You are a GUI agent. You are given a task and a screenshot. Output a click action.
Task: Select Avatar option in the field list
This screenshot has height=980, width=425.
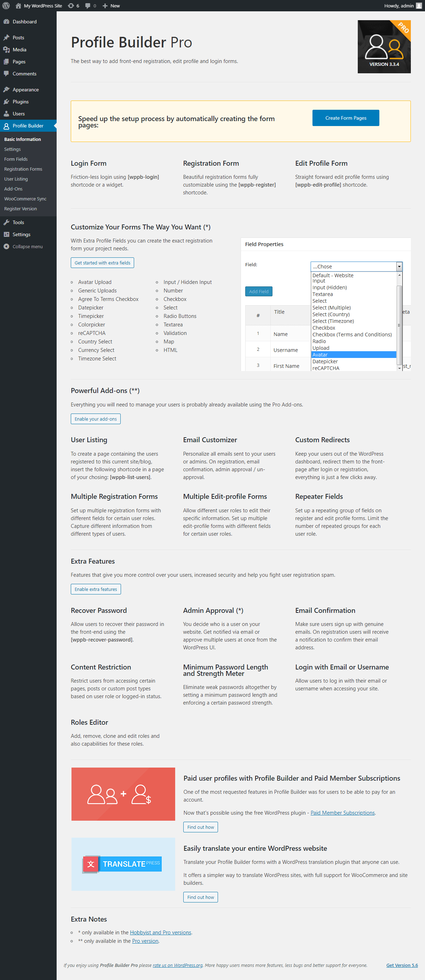pyautogui.click(x=354, y=354)
